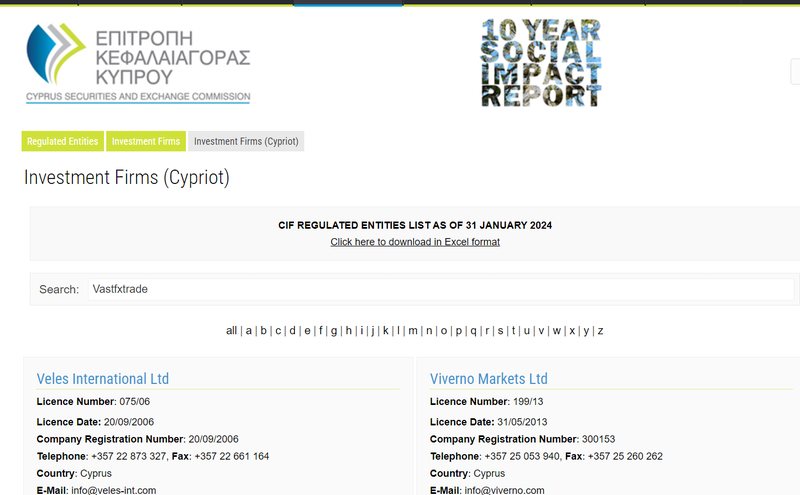Filter firms by letter t
Viewport: 800px width, 495px height.
click(513, 331)
